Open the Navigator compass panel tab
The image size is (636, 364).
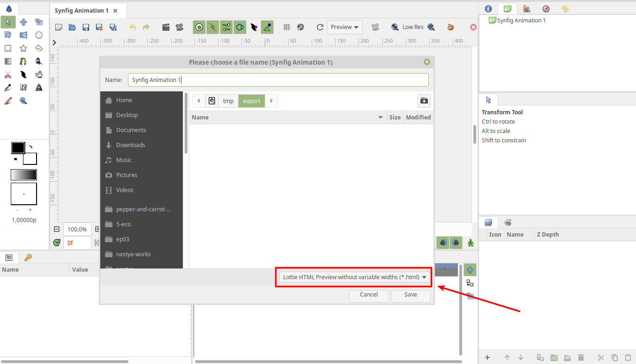pos(546,8)
